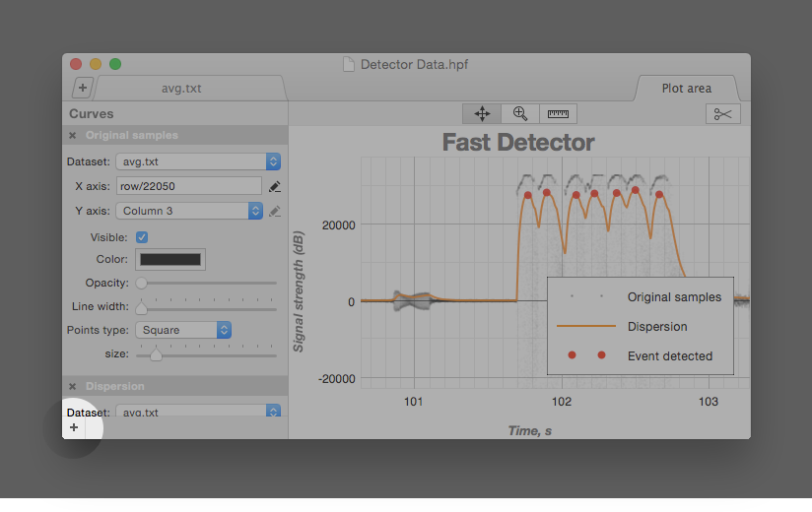Open the curve Color swatch picker
Viewport: 812px width, 512px height.
tap(170, 260)
